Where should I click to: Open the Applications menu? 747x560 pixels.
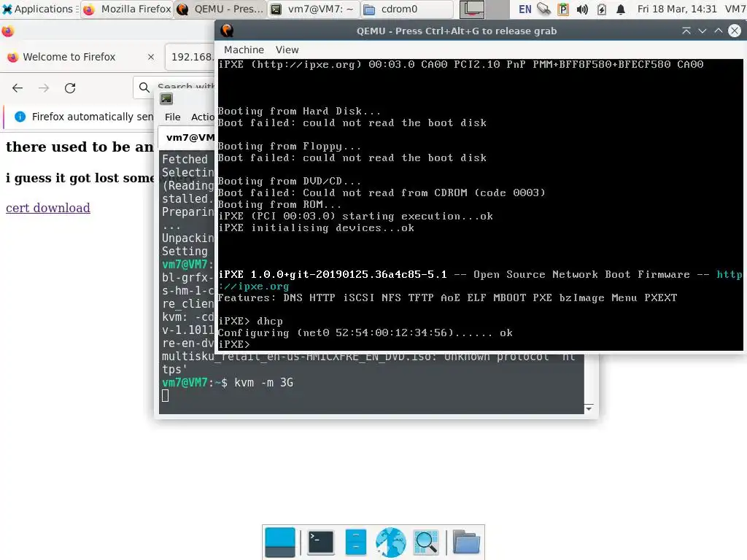coord(39,9)
